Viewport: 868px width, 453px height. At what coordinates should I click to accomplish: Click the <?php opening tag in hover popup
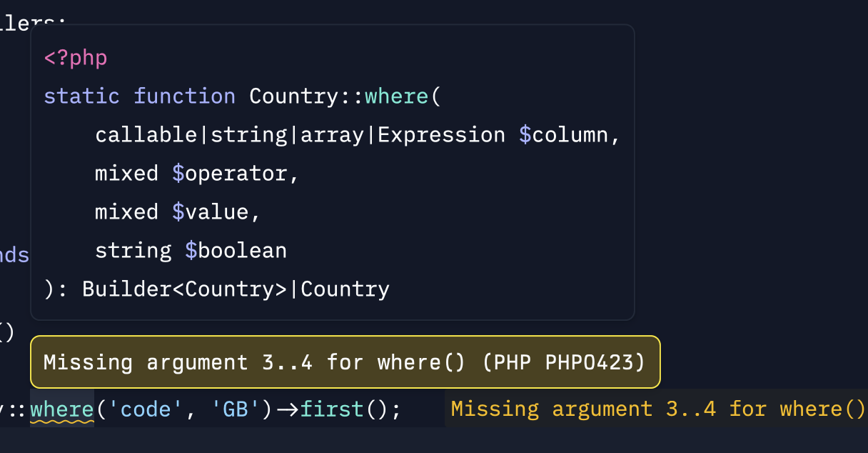click(76, 58)
